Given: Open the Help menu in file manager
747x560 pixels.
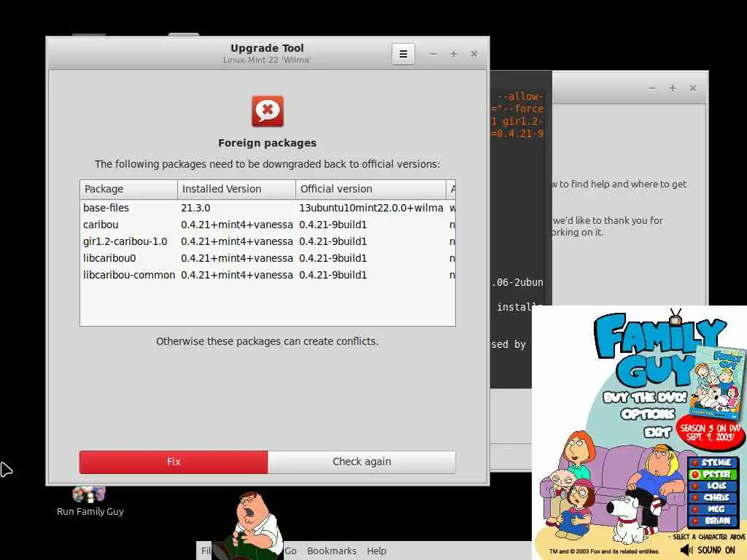Looking at the screenshot, I should click(376, 551).
